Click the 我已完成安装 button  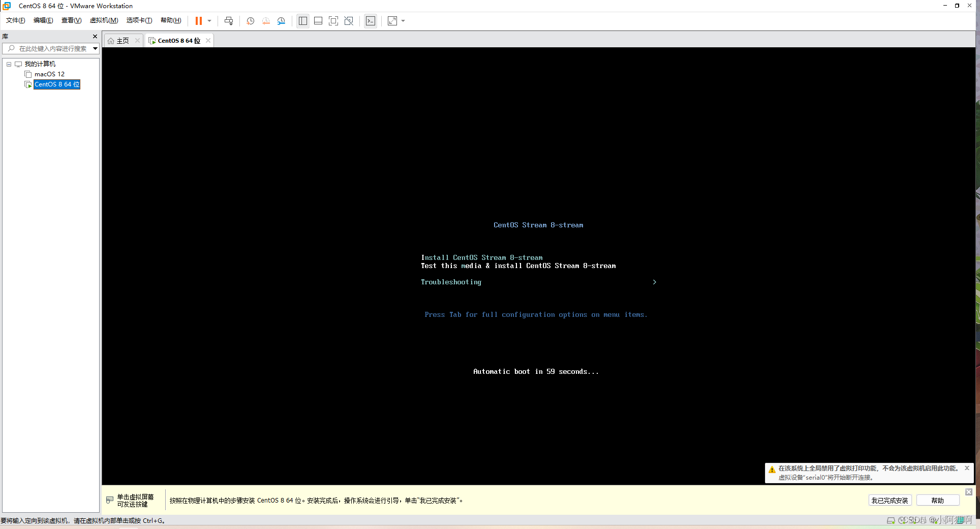click(890, 501)
